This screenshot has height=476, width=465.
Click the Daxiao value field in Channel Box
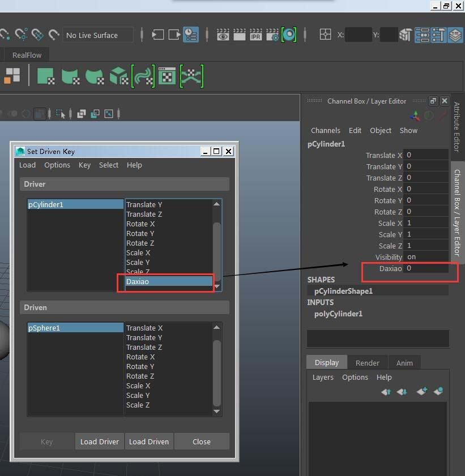(426, 268)
